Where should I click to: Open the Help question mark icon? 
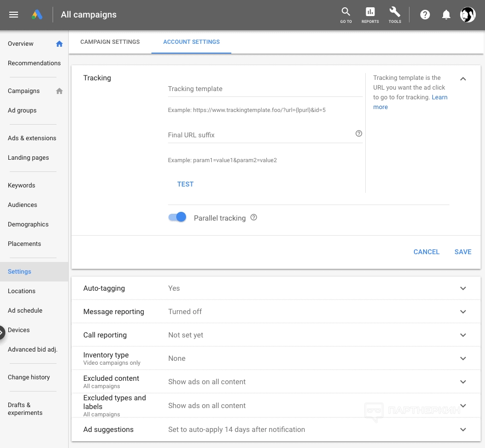click(x=425, y=15)
